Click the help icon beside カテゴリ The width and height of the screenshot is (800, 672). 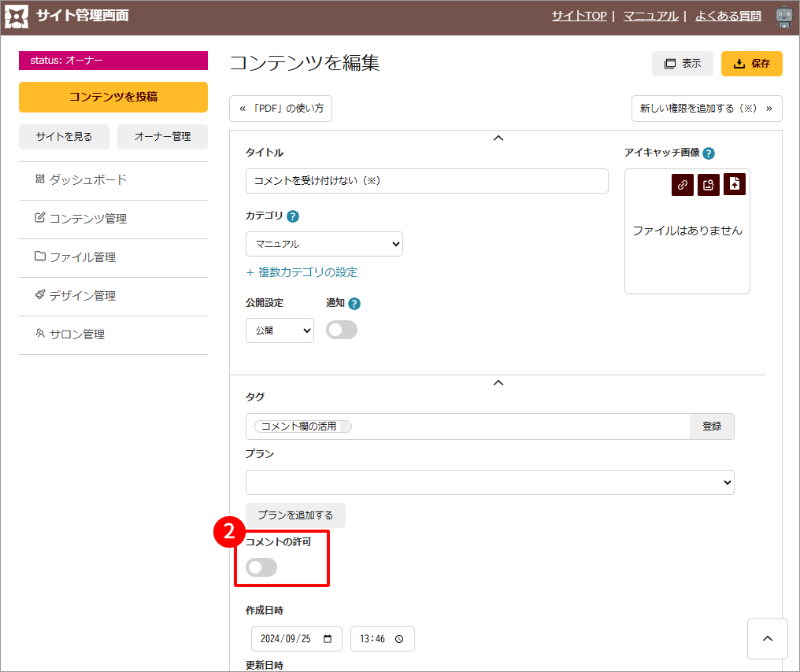293,216
